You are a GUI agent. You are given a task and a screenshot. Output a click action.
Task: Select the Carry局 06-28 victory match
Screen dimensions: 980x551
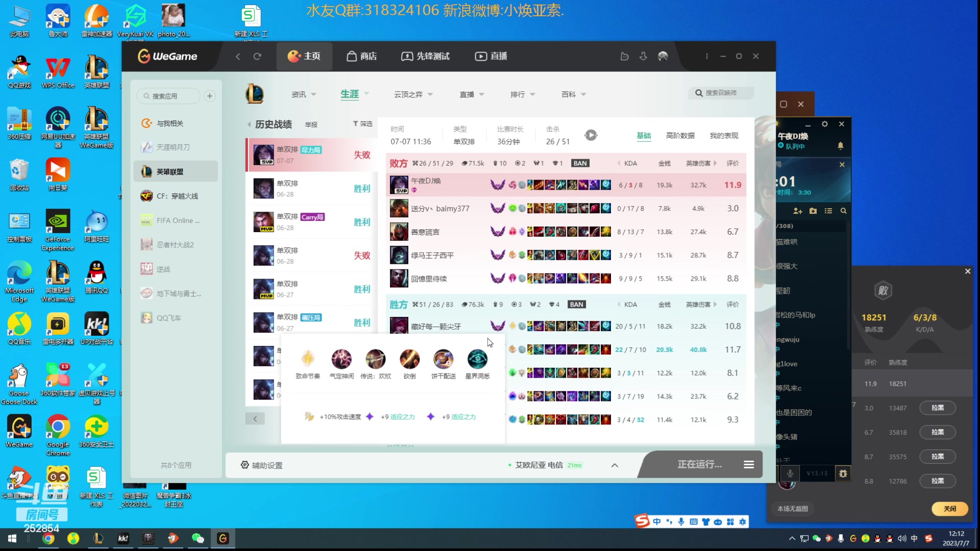(312, 222)
